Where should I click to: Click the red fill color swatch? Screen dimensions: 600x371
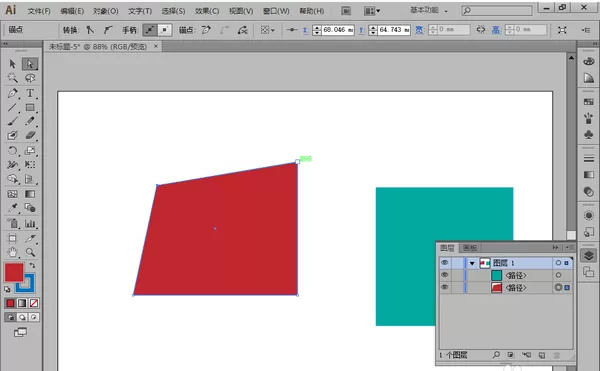[x=14, y=272]
